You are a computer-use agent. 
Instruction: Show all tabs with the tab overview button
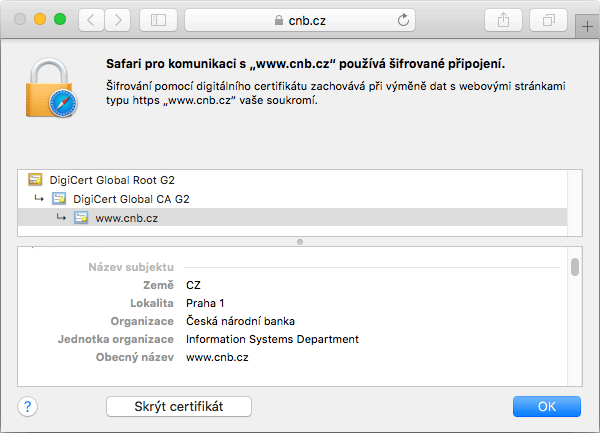point(548,20)
